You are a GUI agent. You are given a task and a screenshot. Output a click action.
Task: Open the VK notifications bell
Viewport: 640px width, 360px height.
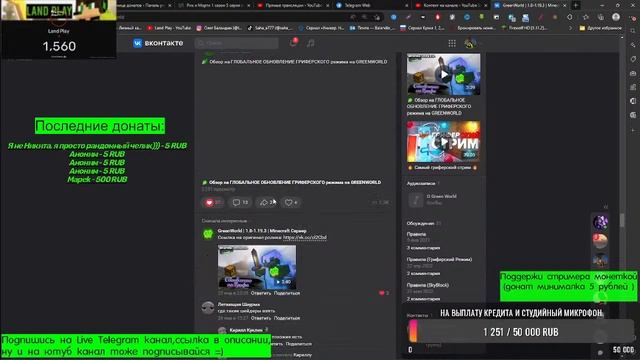click(293, 42)
